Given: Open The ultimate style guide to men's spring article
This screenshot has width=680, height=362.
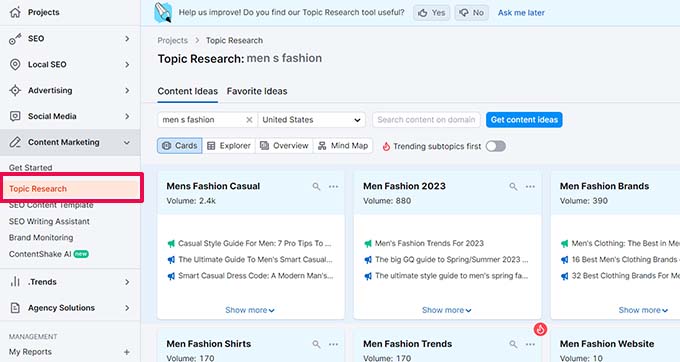Looking at the screenshot, I should 451,276.
